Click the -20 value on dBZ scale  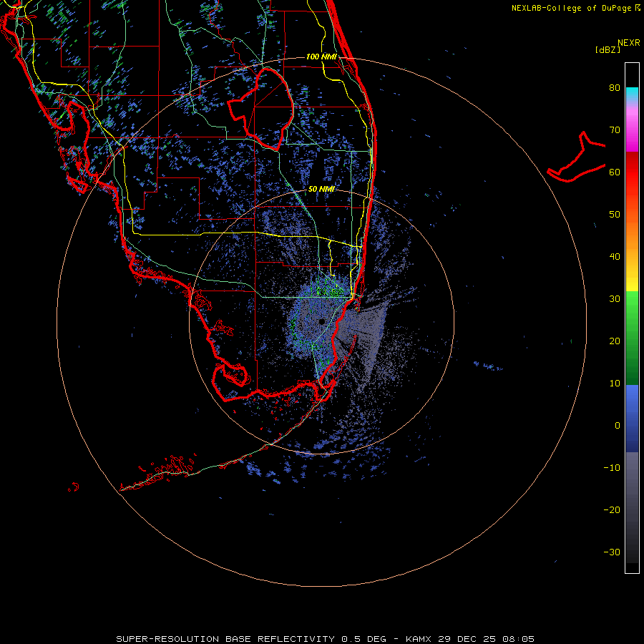(612, 510)
